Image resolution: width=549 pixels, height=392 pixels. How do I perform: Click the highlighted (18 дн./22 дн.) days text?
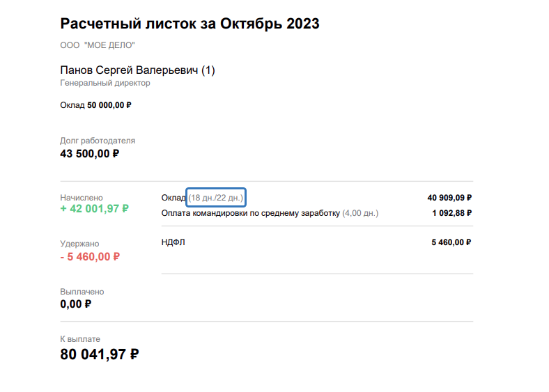pos(217,198)
